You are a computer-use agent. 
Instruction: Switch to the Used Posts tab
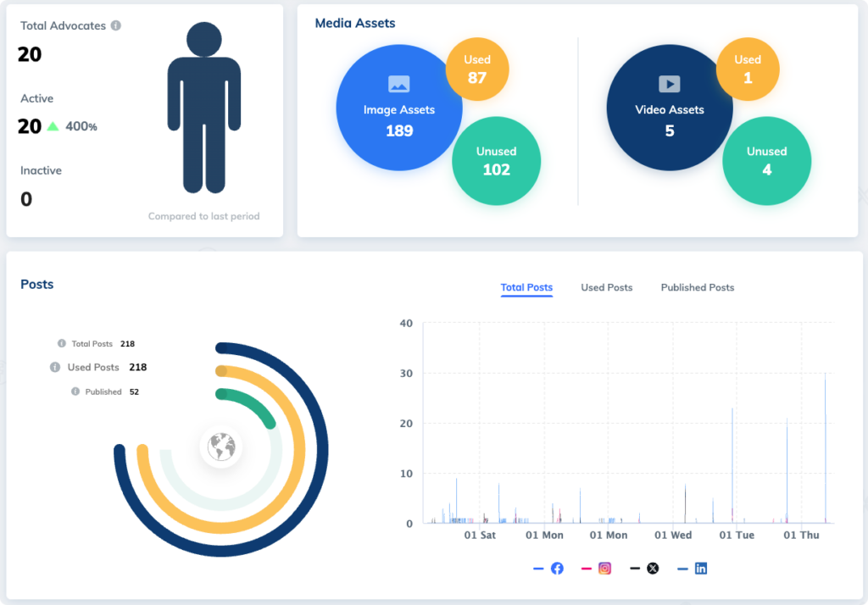[606, 287]
